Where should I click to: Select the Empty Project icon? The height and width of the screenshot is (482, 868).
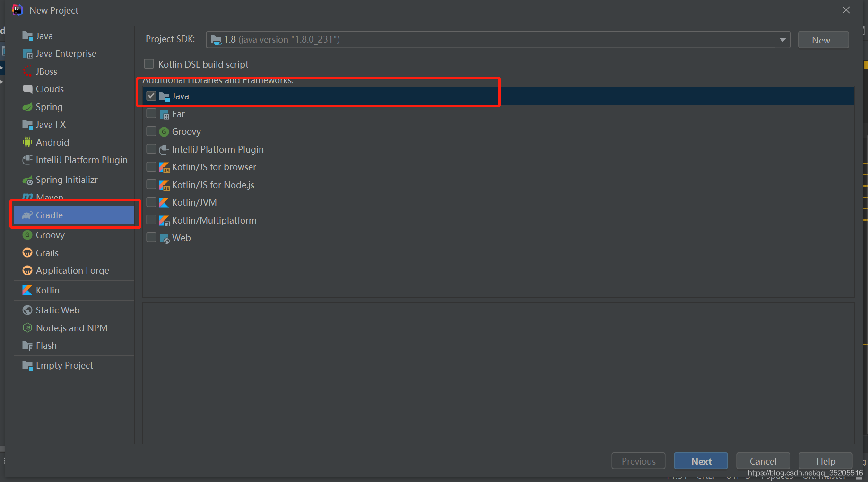point(27,365)
